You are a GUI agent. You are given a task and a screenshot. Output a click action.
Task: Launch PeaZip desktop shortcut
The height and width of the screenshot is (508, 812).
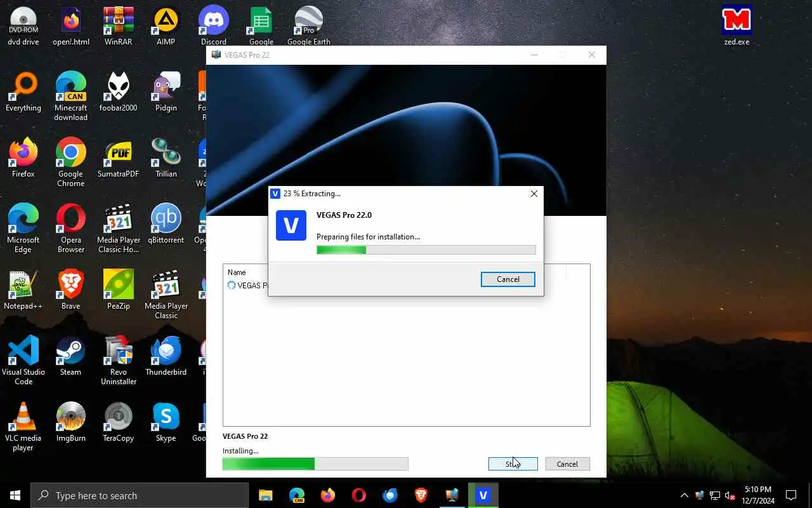[x=119, y=291]
